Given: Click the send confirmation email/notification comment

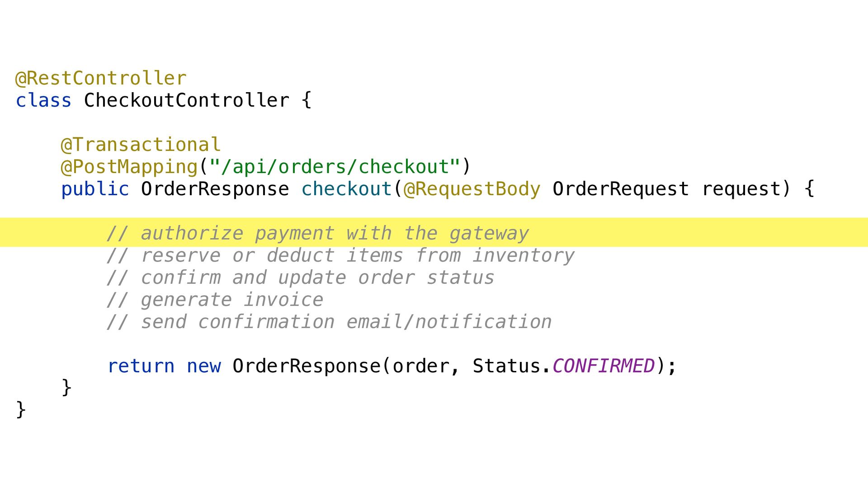Looking at the screenshot, I should click(x=329, y=322).
